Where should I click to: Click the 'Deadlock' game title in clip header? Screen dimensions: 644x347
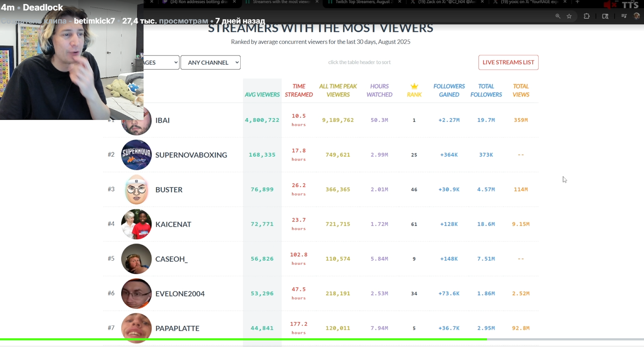pyautogui.click(x=43, y=7)
